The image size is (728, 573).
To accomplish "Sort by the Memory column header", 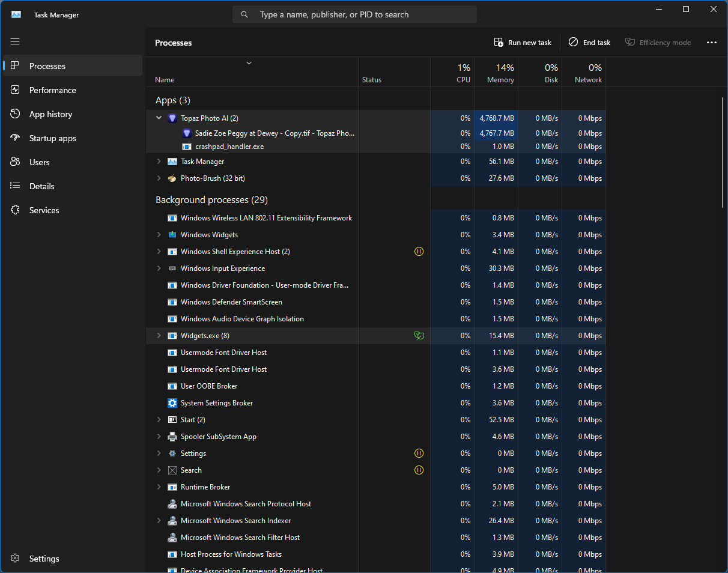I will tap(496, 73).
